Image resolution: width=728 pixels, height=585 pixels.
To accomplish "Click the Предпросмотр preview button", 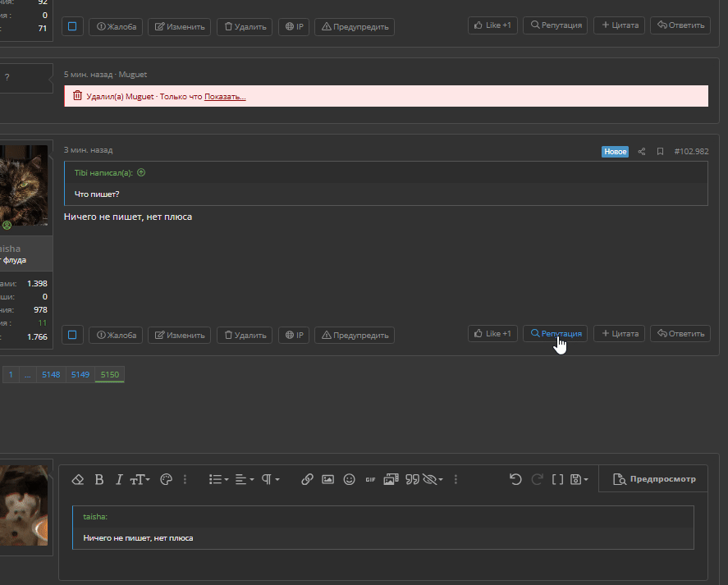I will tap(654, 478).
